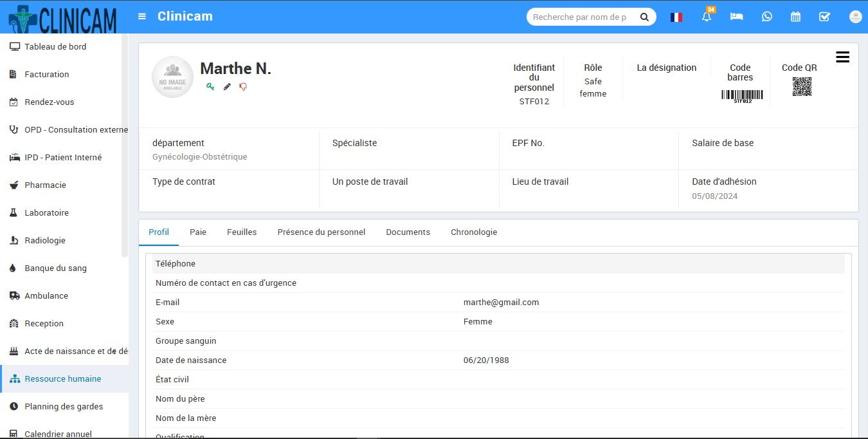
Task: Click the green key change-password icon
Action: [x=210, y=86]
